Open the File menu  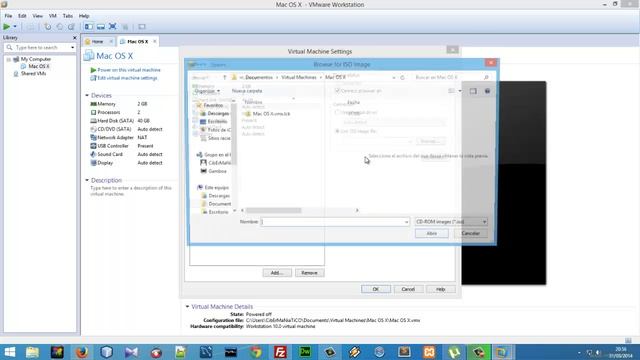coord(8,16)
